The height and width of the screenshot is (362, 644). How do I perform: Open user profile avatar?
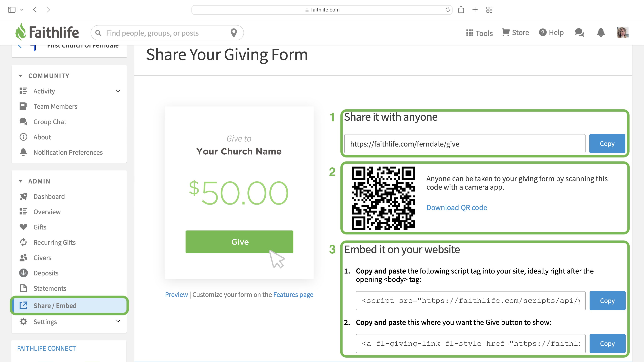[623, 33]
